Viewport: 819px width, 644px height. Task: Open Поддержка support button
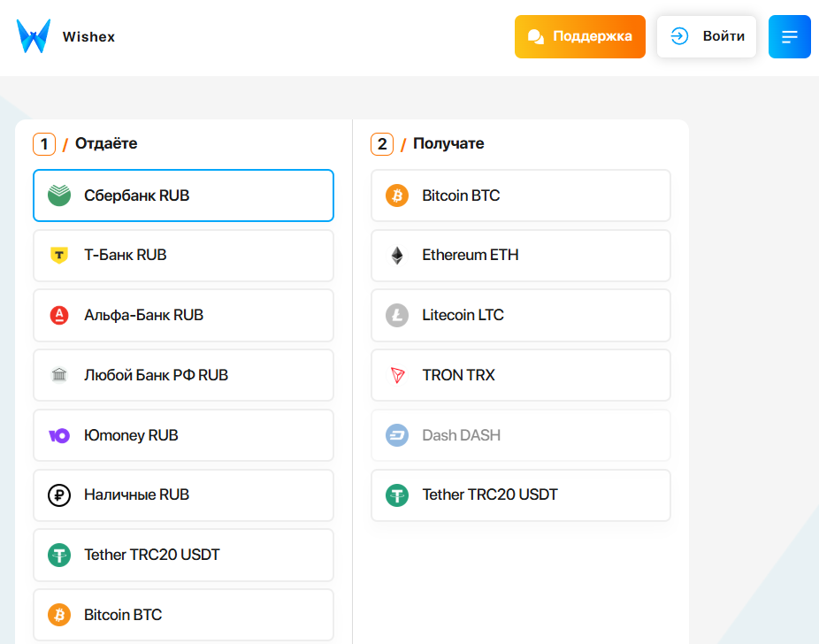(580, 36)
